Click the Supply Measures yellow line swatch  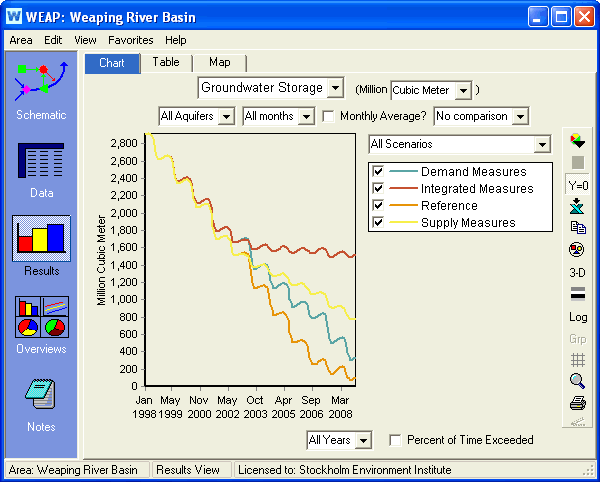click(x=403, y=223)
